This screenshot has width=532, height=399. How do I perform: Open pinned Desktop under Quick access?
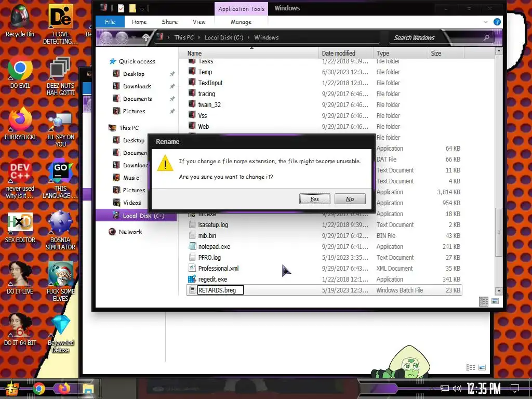coord(134,74)
